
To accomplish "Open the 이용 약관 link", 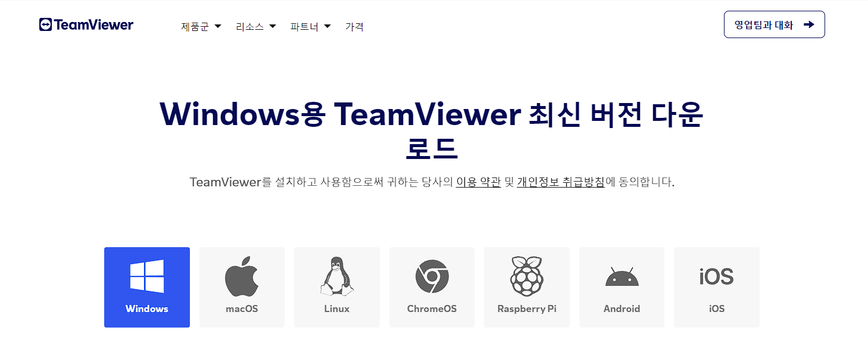I will (x=479, y=180).
